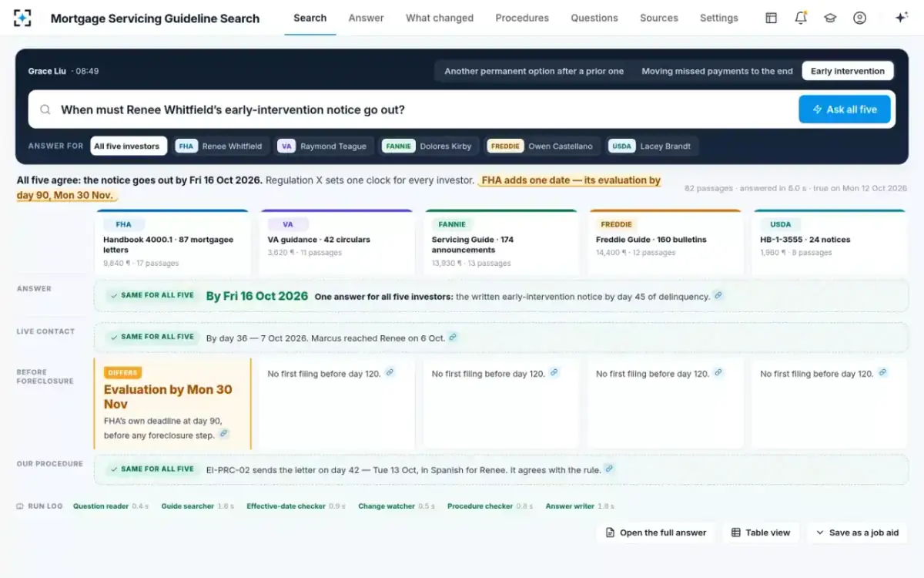Open source link for EI-PRC-02 procedure
The image size is (924, 578).
(609, 468)
